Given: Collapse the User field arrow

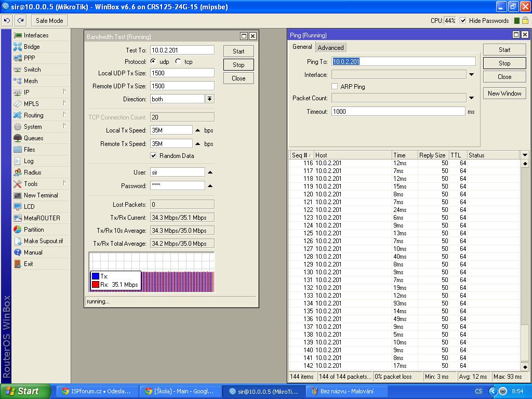Looking at the screenshot, I should [x=210, y=172].
